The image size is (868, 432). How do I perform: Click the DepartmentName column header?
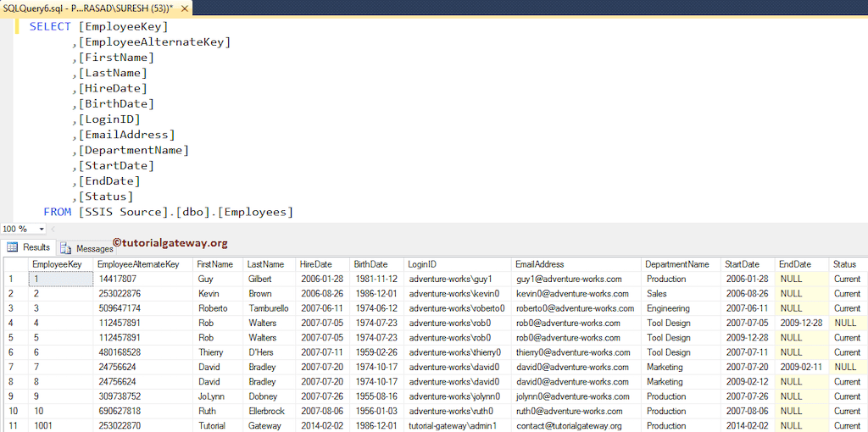point(681,264)
